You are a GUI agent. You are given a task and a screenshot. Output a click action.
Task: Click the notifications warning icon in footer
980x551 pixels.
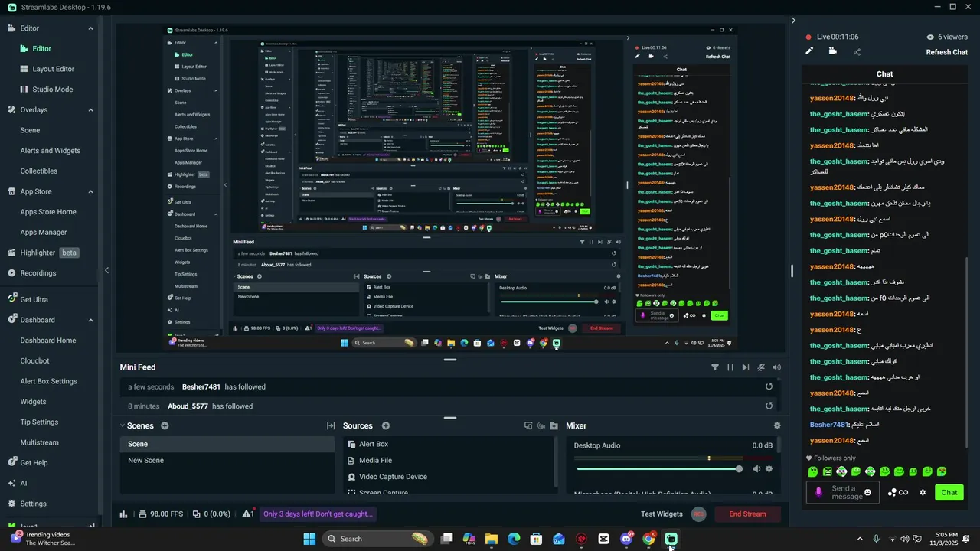pos(248,514)
